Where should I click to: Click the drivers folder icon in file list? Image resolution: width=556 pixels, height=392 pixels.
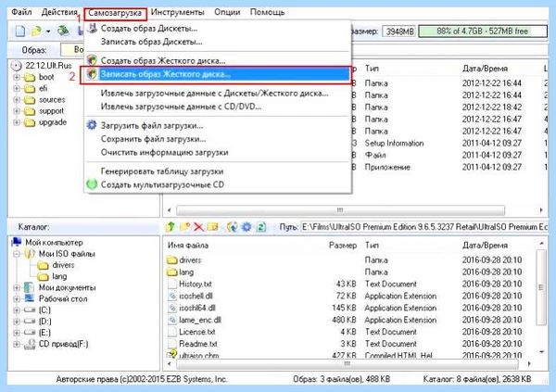tap(172, 260)
